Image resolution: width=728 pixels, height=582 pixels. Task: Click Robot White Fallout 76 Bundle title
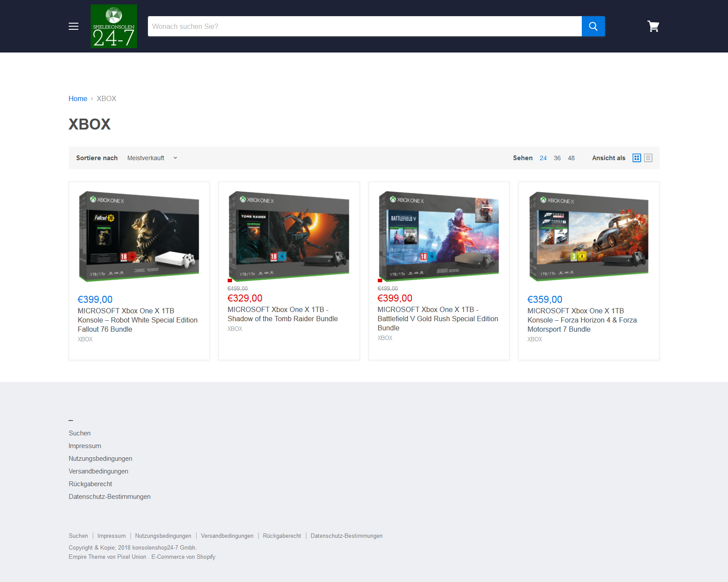click(x=138, y=320)
